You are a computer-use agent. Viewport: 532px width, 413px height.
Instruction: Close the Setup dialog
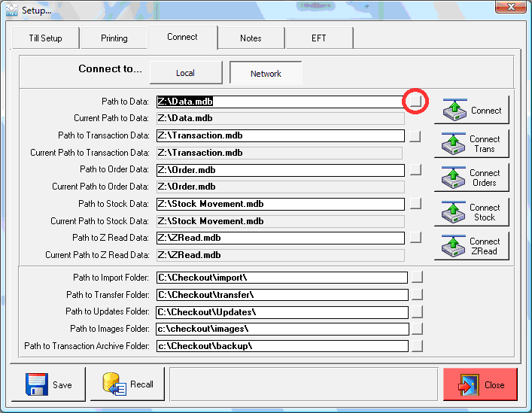point(480,384)
